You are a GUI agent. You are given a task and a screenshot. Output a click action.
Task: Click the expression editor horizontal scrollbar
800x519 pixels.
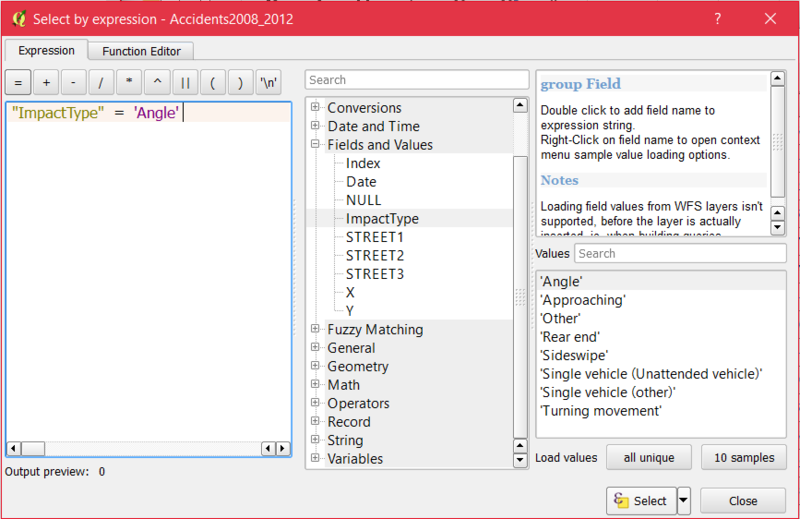point(148,449)
